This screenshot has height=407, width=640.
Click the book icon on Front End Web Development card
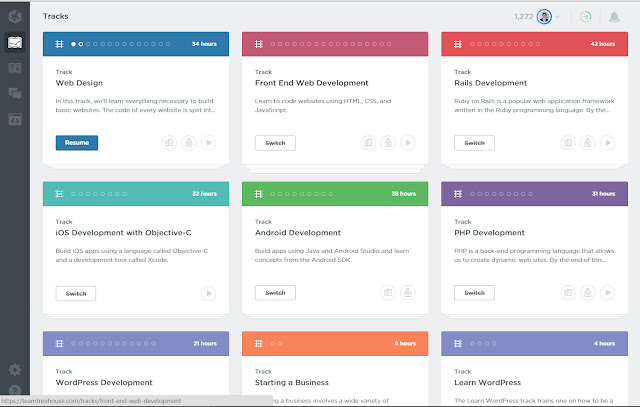click(x=368, y=143)
